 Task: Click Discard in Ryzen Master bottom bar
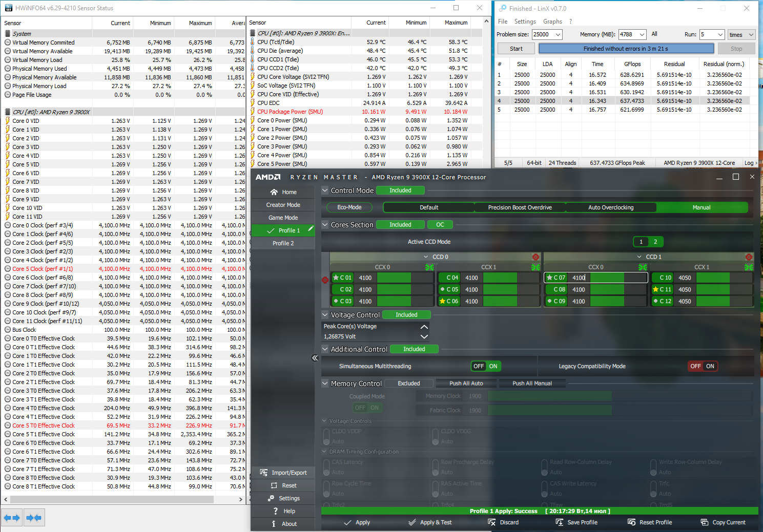[x=503, y=522]
